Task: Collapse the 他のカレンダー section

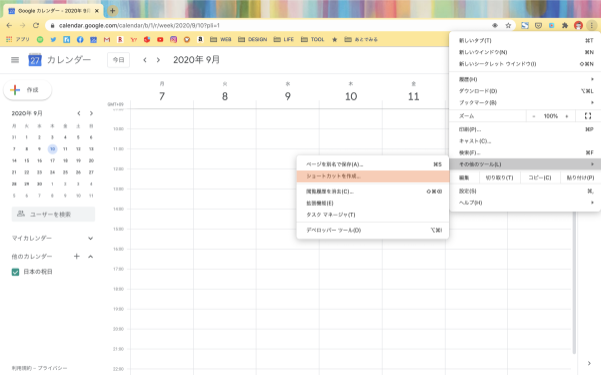Action: pos(90,256)
